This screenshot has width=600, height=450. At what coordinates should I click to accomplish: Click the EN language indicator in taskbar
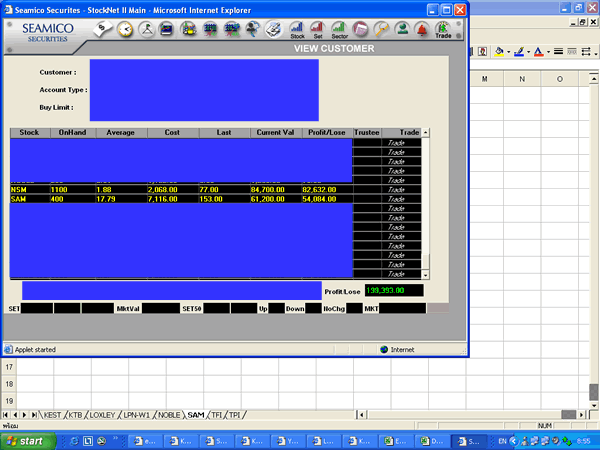pos(502,441)
